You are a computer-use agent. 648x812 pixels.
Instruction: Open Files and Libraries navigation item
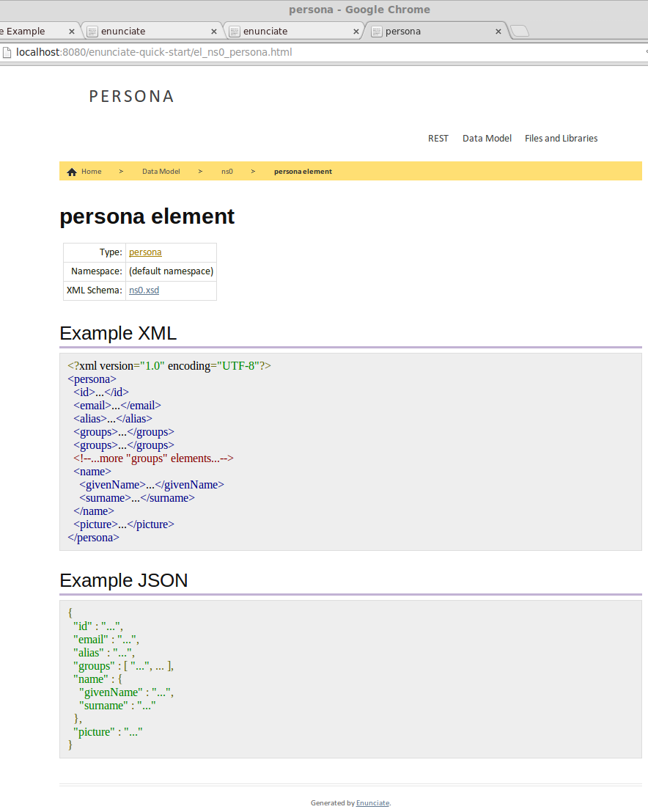pyautogui.click(x=561, y=139)
